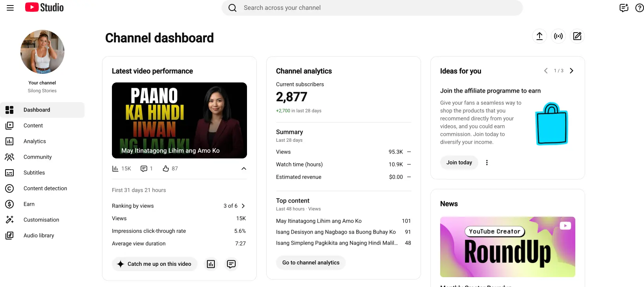Screen dimensions: 644x287
Task: Click the Earn dollar icon in sidebar
Action: [x=9, y=204]
